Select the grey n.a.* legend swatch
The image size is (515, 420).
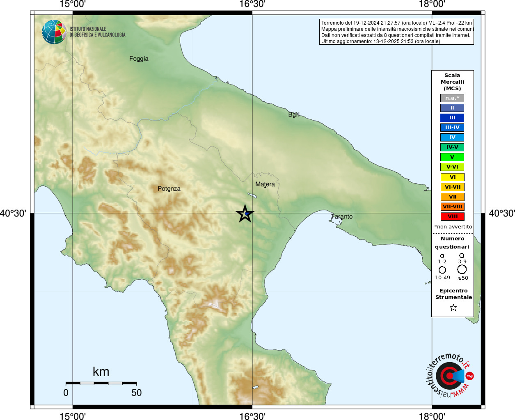452,98
